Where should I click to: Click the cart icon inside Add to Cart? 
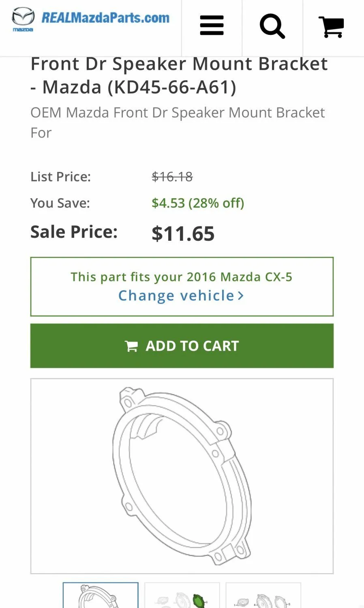(x=131, y=346)
